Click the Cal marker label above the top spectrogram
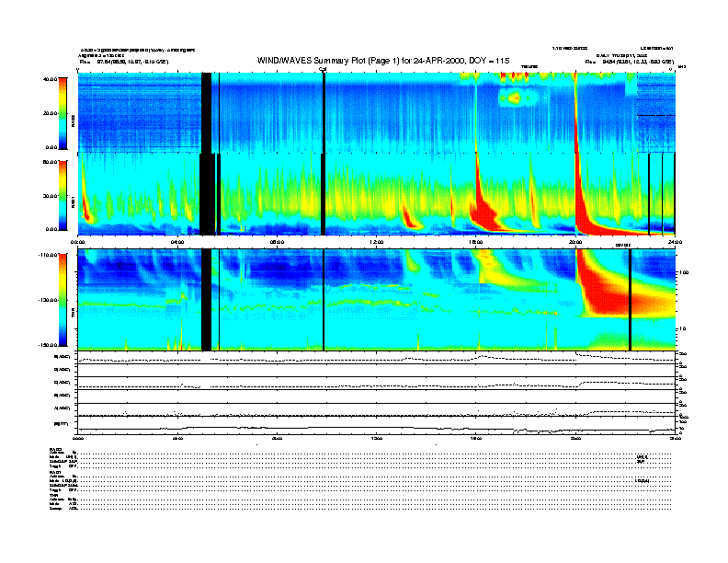Image resolution: width=728 pixels, height=563 pixels. (x=324, y=69)
